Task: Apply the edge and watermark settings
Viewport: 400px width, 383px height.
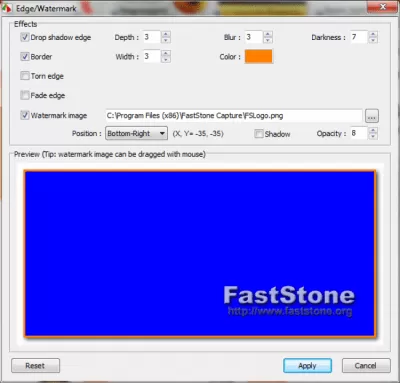Action: click(x=307, y=366)
